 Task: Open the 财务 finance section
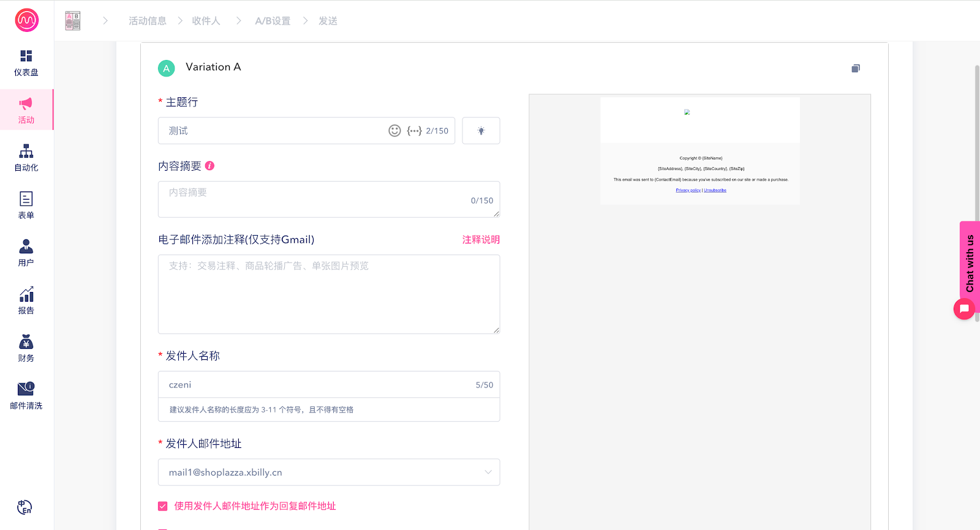(x=26, y=348)
